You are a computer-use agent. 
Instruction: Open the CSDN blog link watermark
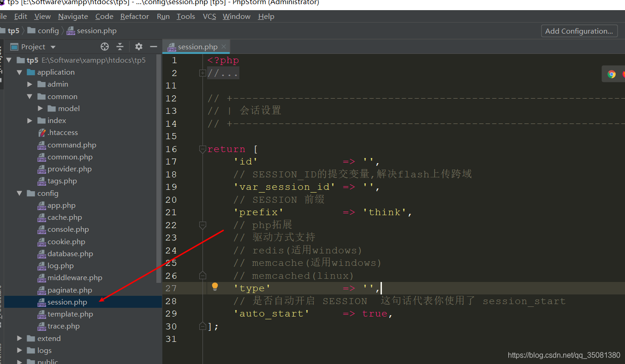click(563, 355)
